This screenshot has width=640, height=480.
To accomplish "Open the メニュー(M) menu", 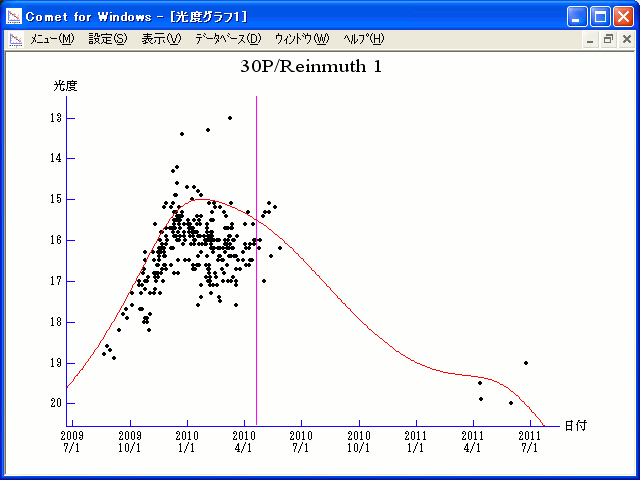I will click(x=52, y=39).
